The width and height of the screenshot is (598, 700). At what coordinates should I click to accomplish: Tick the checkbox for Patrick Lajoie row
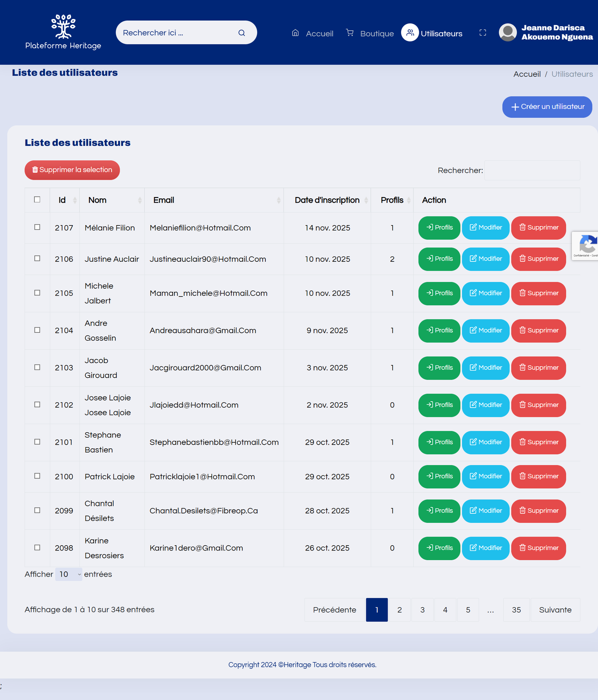tap(37, 476)
